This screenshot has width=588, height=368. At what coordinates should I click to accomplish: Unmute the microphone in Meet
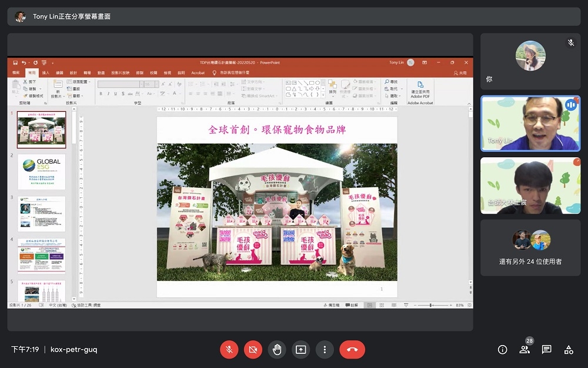click(x=229, y=350)
